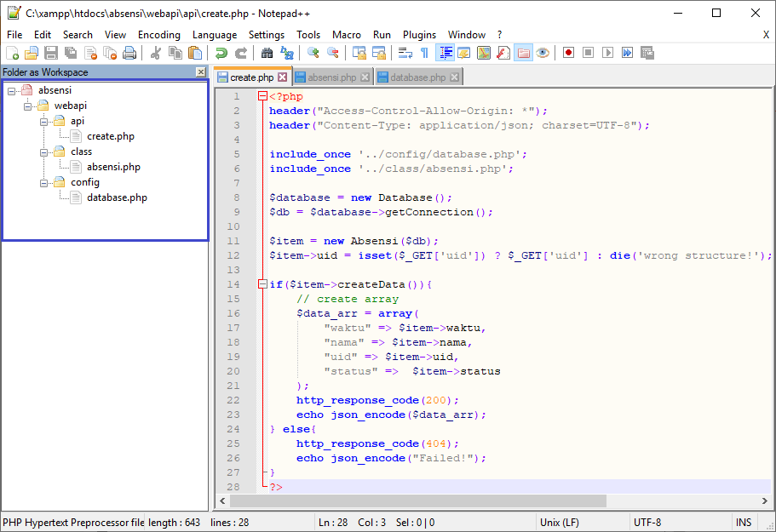Click the Cut scissors icon

click(155, 53)
